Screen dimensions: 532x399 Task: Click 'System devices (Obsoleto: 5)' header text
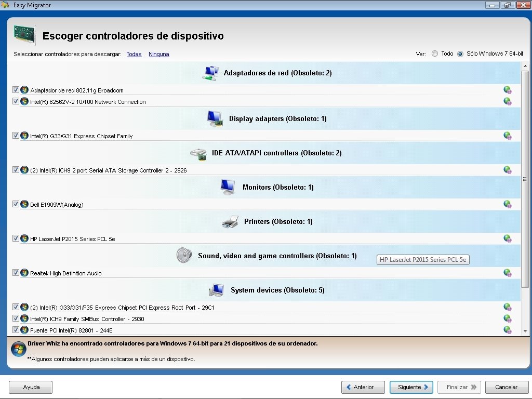[x=277, y=290]
